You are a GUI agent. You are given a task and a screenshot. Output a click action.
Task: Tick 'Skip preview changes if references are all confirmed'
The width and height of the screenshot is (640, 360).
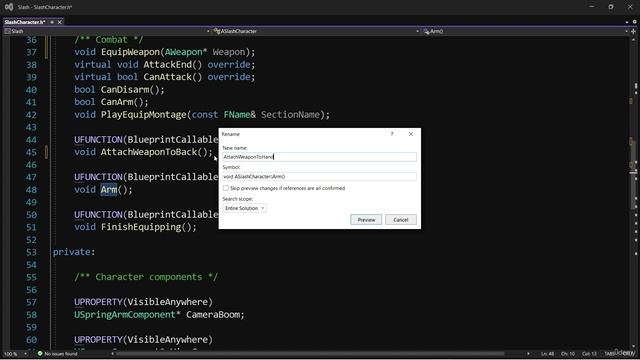[x=226, y=188]
